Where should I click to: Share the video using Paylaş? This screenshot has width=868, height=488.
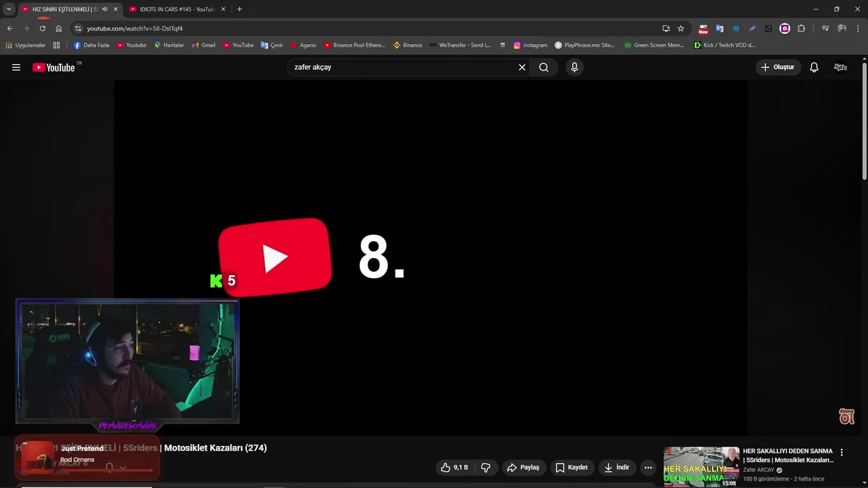[524, 468]
